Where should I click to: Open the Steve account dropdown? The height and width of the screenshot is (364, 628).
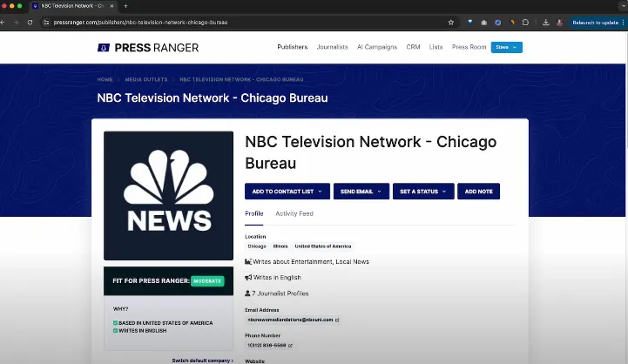[506, 47]
